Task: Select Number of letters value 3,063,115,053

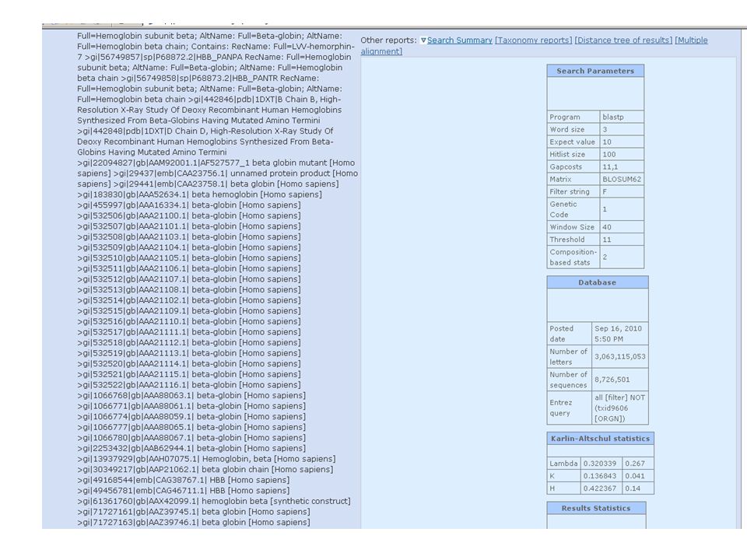Action: (x=620, y=357)
